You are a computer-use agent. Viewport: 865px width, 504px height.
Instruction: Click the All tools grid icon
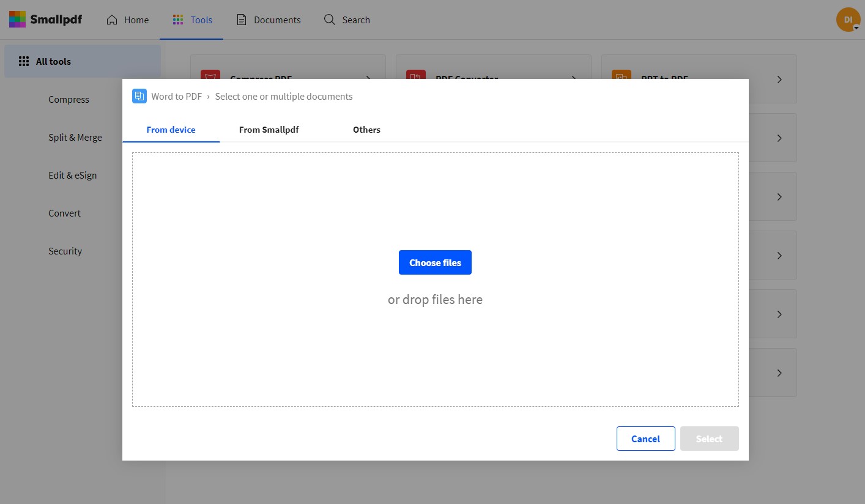tap(24, 61)
